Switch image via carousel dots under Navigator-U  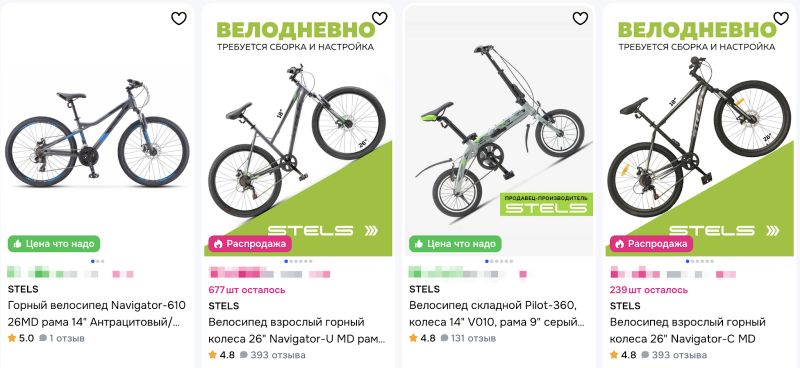[x=298, y=261]
